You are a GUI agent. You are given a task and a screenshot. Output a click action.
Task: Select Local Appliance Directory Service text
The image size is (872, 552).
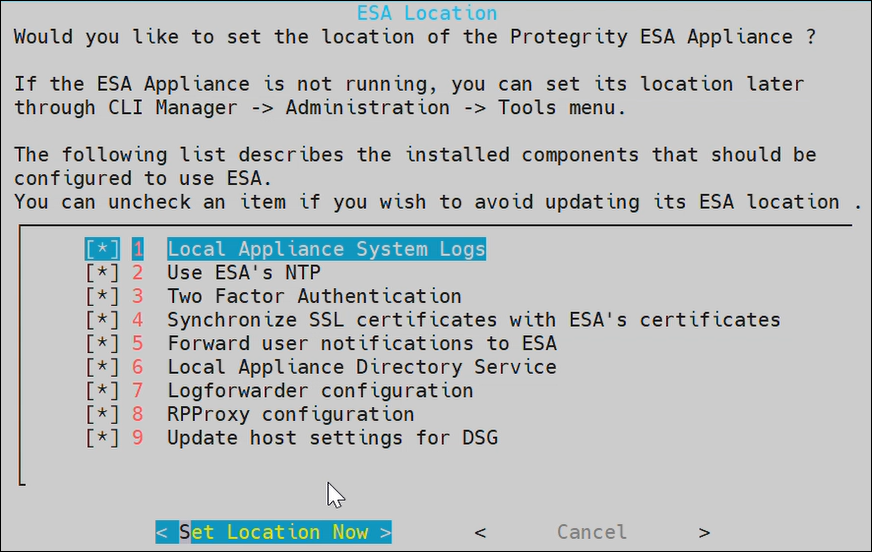pos(362,367)
